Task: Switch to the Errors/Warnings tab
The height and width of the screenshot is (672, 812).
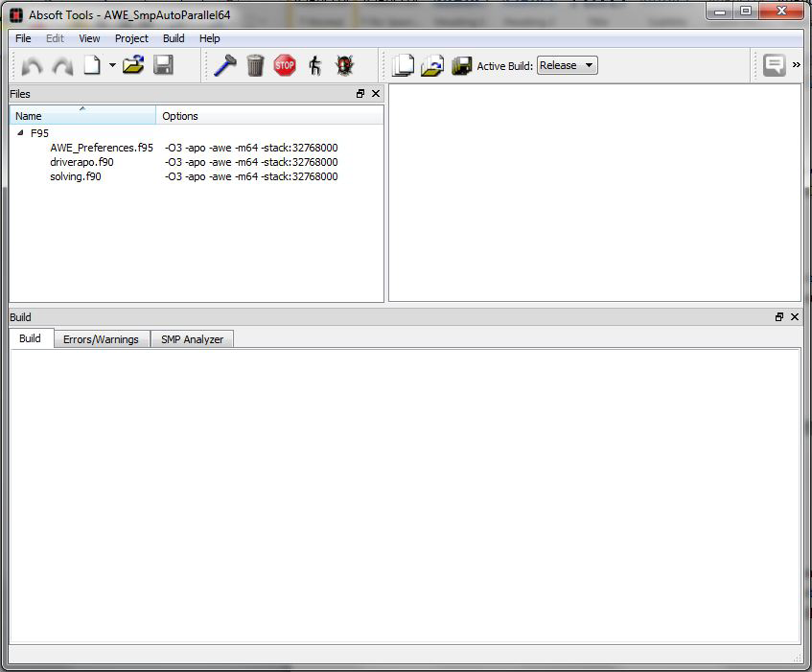Action: 101,339
